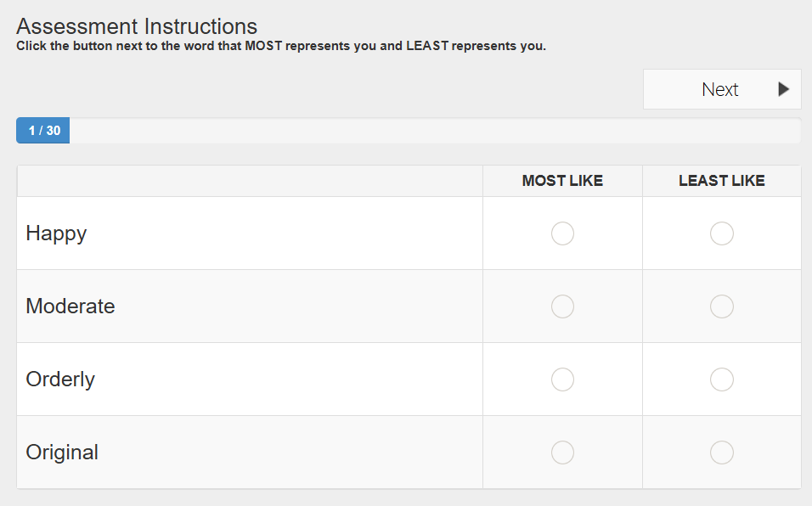Viewport: 812px width, 506px height.
Task: Mark Moderate as MOST LIKE you
Action: pos(562,306)
